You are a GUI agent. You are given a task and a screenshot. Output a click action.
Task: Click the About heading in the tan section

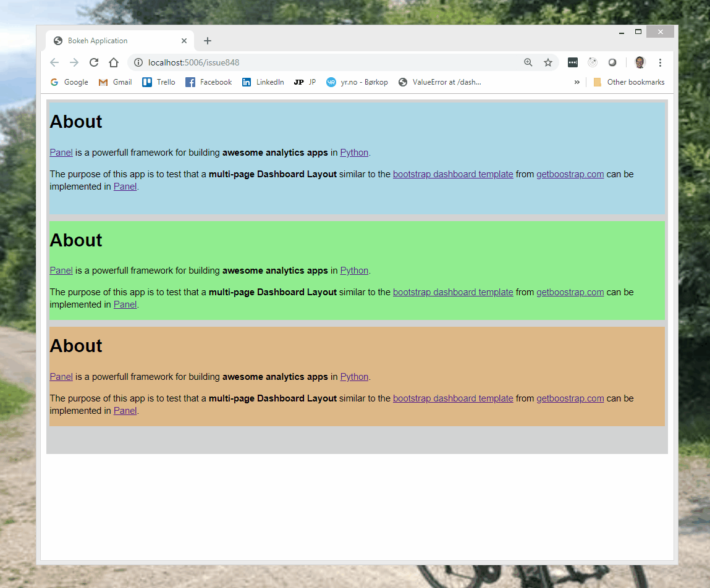pos(76,346)
